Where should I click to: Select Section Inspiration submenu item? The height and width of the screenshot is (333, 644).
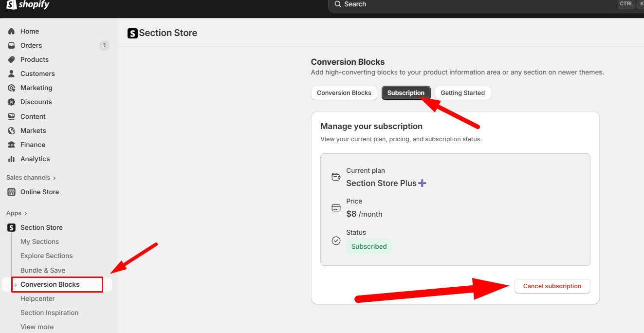pos(49,313)
